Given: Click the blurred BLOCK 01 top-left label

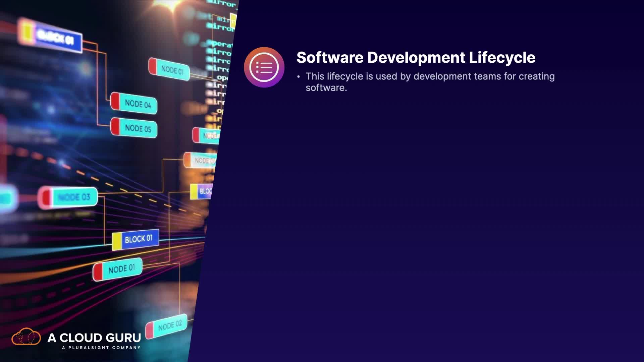Looking at the screenshot, I should [55, 38].
